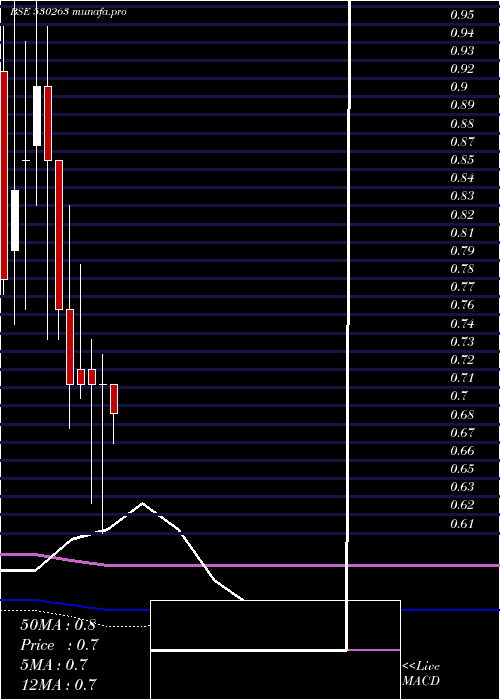
Task: Click the 0.67 axis value
Action: click(x=462, y=433)
